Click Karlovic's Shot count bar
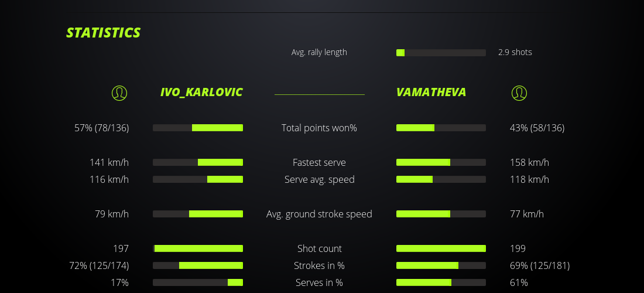Screen dimensions: 644x293 click(198, 248)
